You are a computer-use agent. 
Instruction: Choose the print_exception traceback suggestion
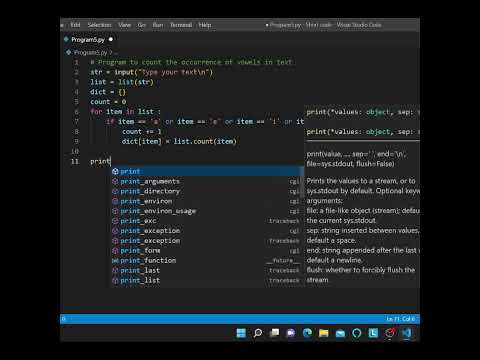pyautogui.click(x=207, y=241)
